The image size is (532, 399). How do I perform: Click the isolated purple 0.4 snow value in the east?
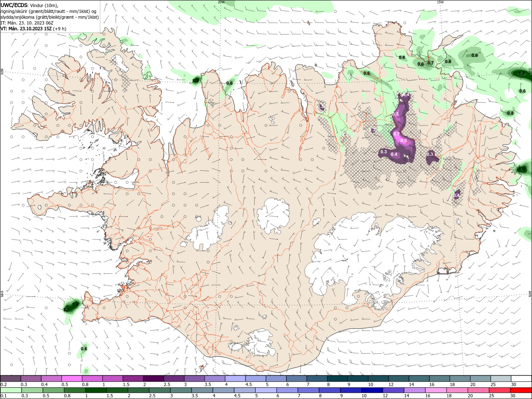click(457, 195)
